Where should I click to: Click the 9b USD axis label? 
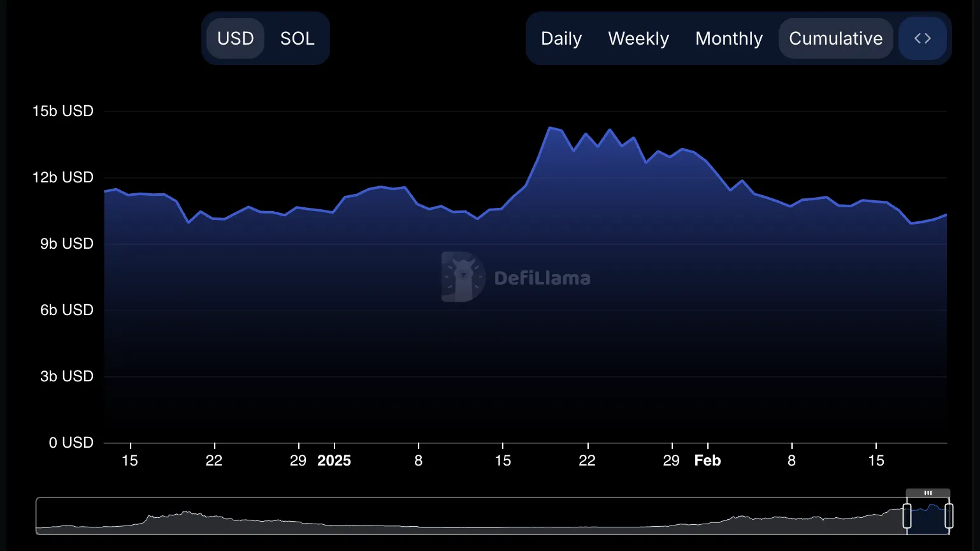click(67, 244)
